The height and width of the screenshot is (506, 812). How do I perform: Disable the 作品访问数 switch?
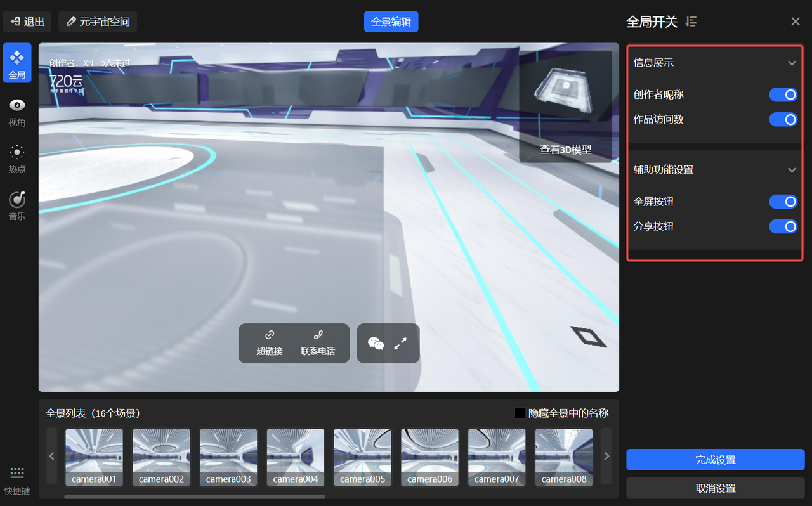coord(783,119)
